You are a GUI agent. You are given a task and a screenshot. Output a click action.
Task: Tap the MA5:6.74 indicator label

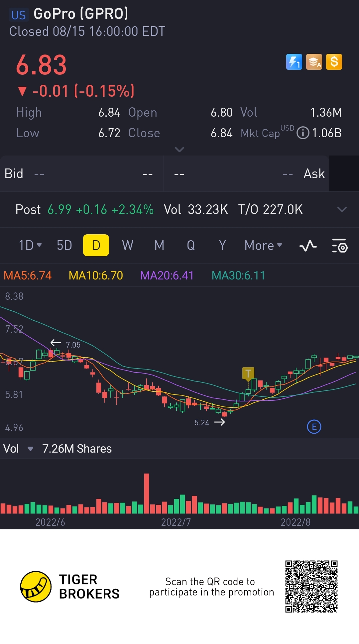point(28,275)
